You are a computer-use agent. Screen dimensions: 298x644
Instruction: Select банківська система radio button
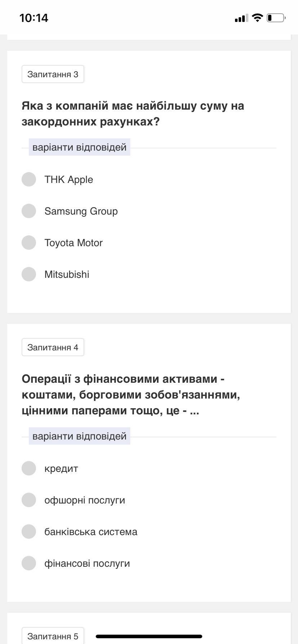click(29, 532)
